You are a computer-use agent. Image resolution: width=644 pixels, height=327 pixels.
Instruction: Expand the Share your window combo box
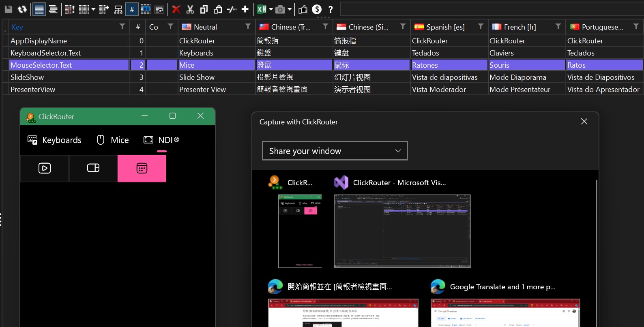[335, 151]
